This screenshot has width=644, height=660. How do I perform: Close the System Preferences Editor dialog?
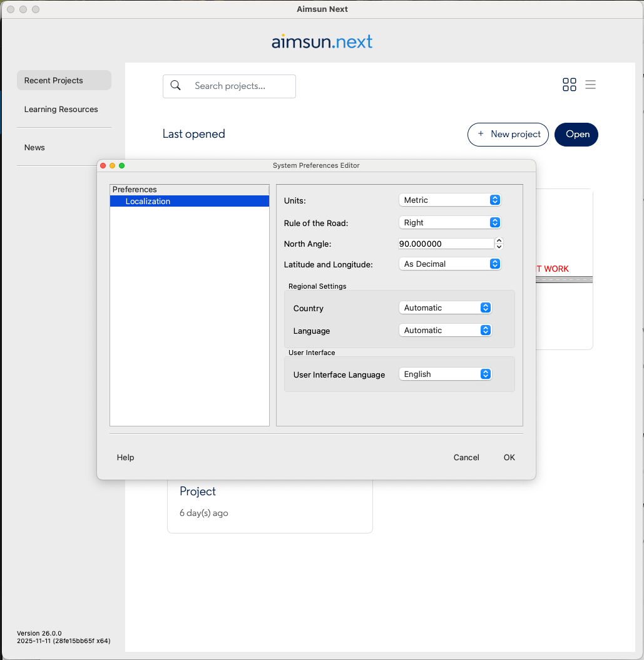click(103, 165)
